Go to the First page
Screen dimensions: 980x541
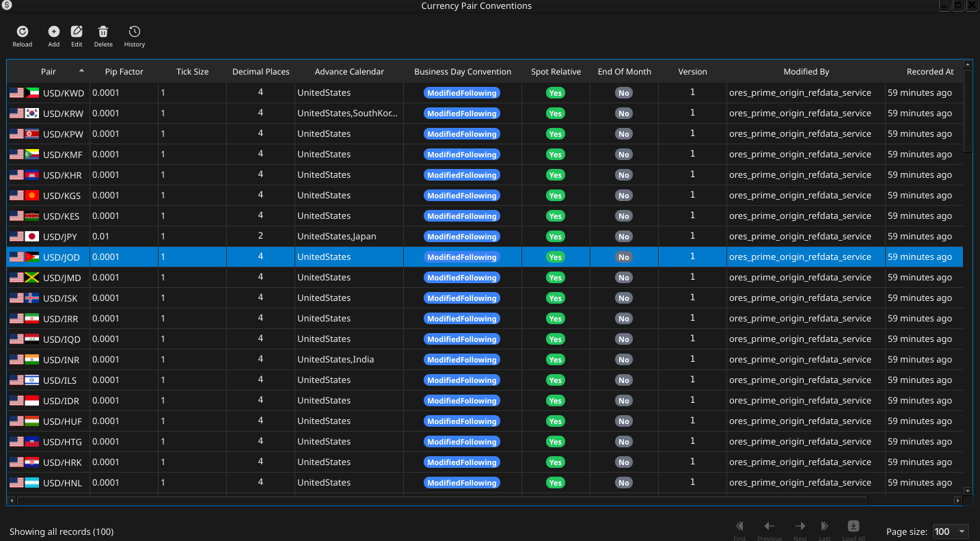coord(739,530)
